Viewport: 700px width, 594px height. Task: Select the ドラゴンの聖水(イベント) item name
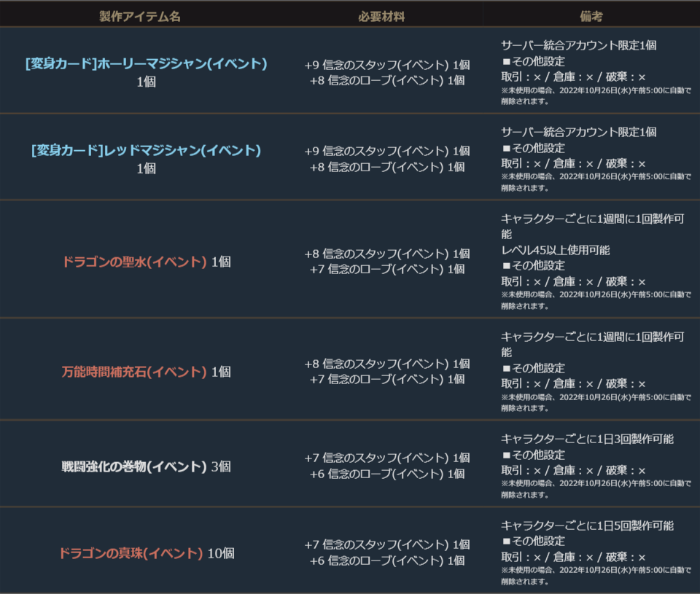(135, 262)
